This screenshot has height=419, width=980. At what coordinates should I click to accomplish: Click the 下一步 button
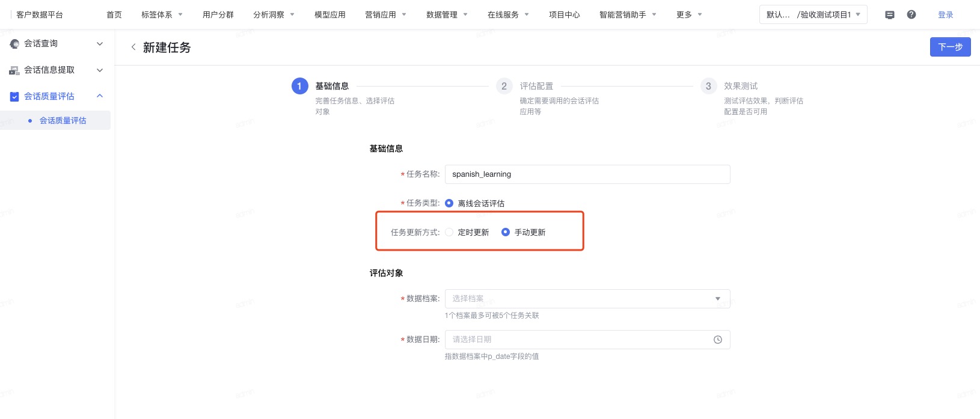tap(950, 47)
